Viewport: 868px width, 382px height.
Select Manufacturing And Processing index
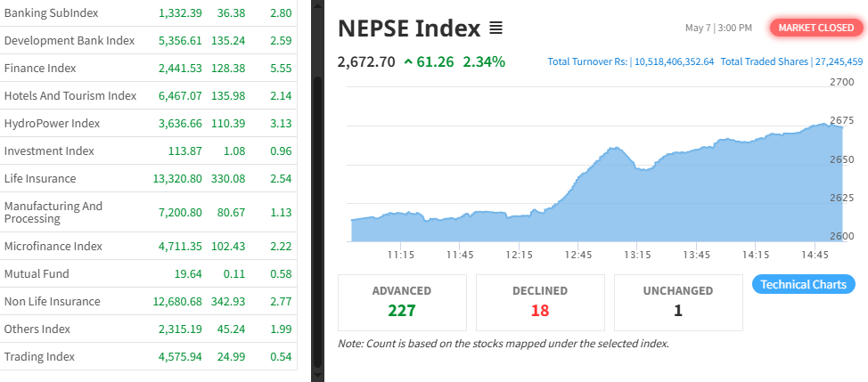click(53, 212)
